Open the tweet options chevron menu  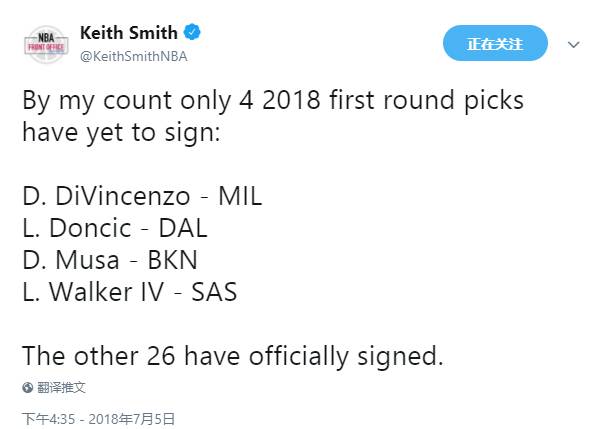574,44
